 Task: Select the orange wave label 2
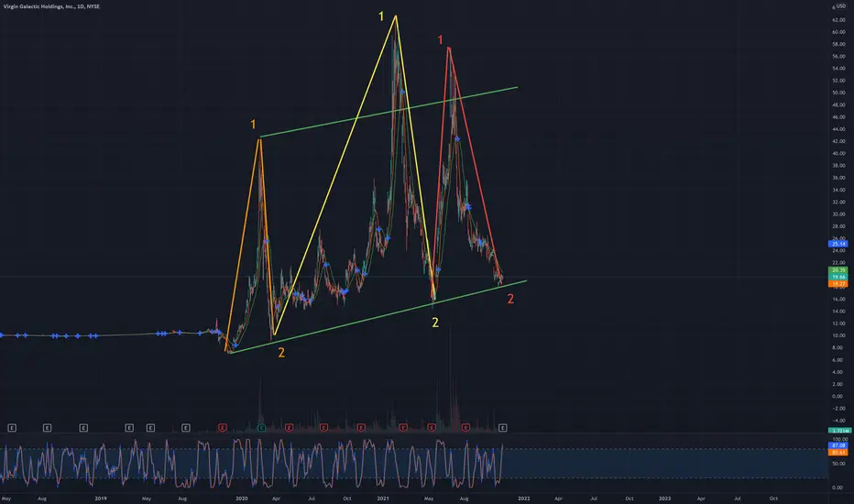click(281, 353)
